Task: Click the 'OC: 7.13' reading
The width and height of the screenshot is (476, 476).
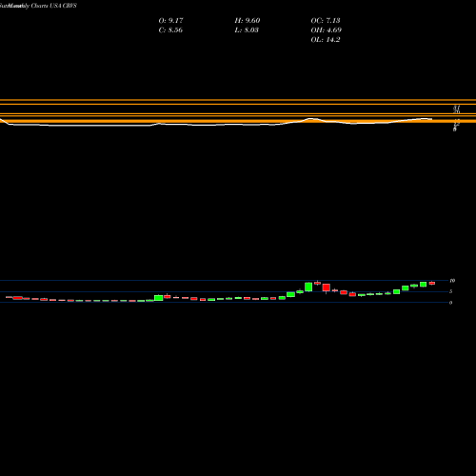Action: (326, 21)
